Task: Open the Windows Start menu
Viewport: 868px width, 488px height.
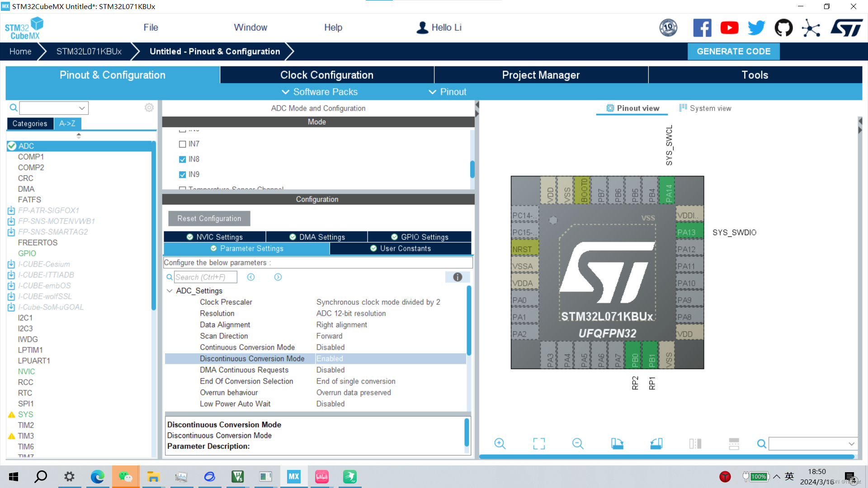Action: [x=14, y=477]
